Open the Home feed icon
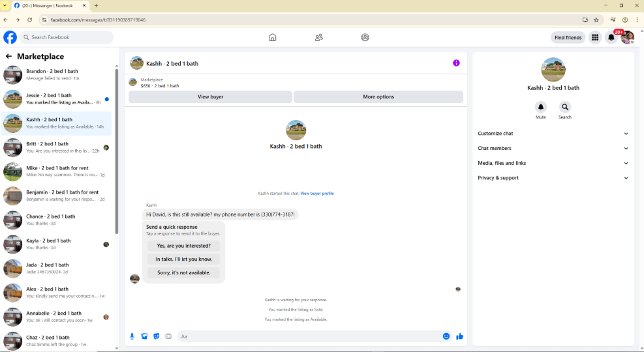This screenshot has width=644, height=352. [272, 37]
